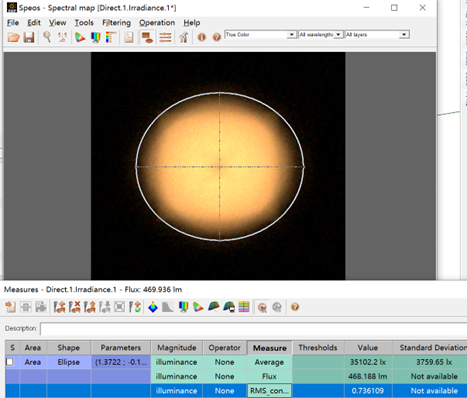Click the Measure column header
This screenshot has width=467, height=398.
point(270,348)
